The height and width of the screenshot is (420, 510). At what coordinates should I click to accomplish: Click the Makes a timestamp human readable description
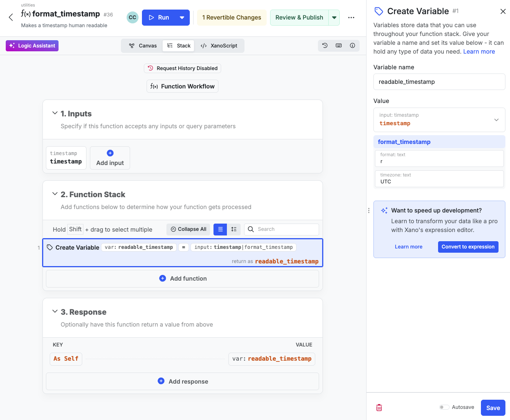click(x=64, y=25)
